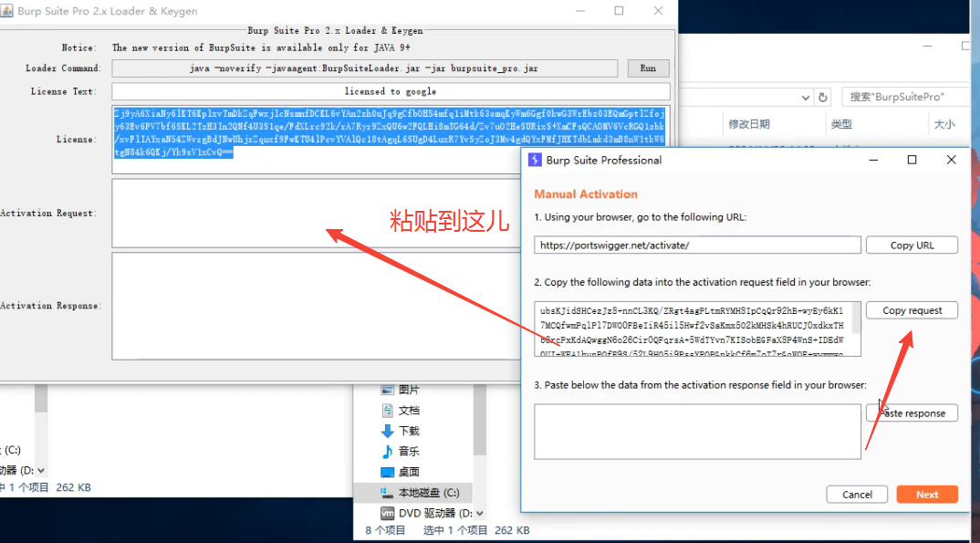Click the DVD drive icon in sidebar

(388, 513)
